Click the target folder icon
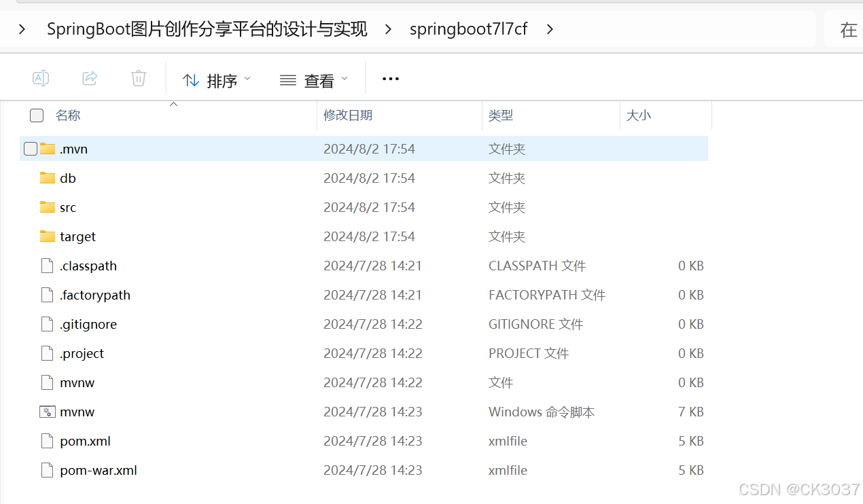The image size is (863, 504). tap(48, 236)
